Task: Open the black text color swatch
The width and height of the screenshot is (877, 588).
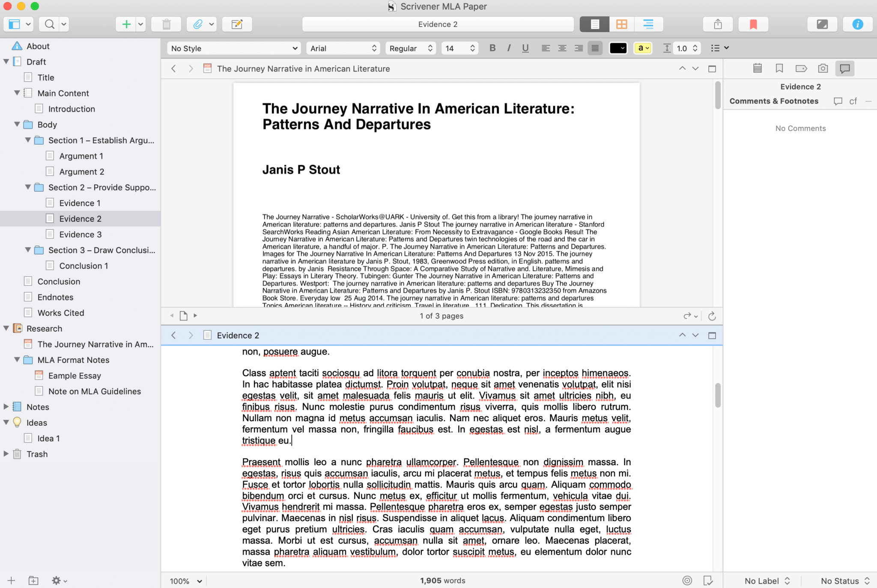Action: 618,48
